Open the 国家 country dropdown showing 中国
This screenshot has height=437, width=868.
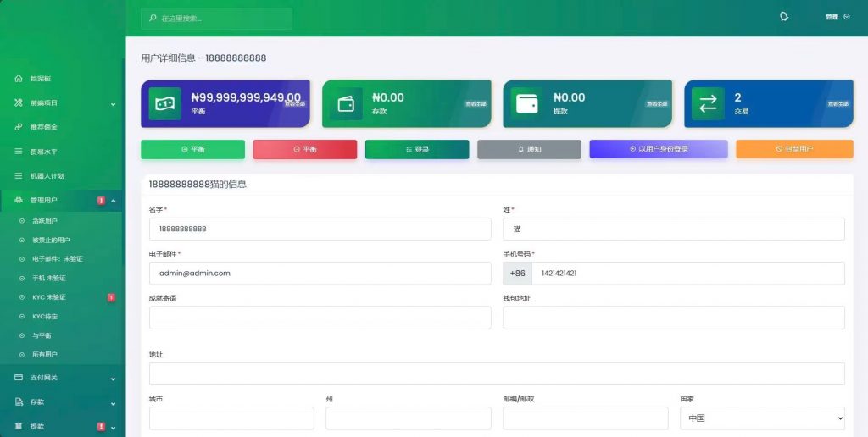coord(761,418)
